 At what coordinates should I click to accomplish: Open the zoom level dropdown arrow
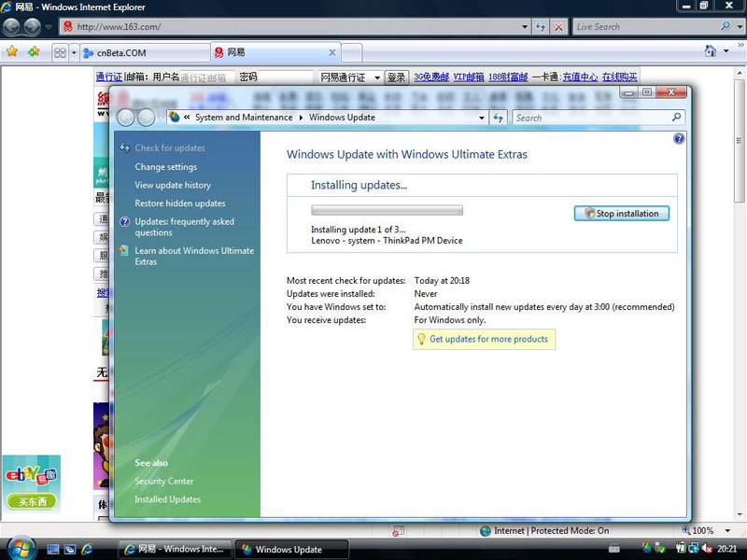point(727,531)
